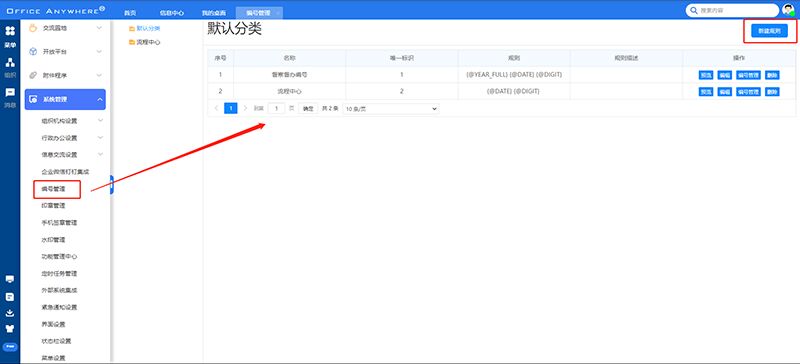Click 编辑 button in row 1
Screen dimensions: 800x364
pyautogui.click(x=724, y=75)
